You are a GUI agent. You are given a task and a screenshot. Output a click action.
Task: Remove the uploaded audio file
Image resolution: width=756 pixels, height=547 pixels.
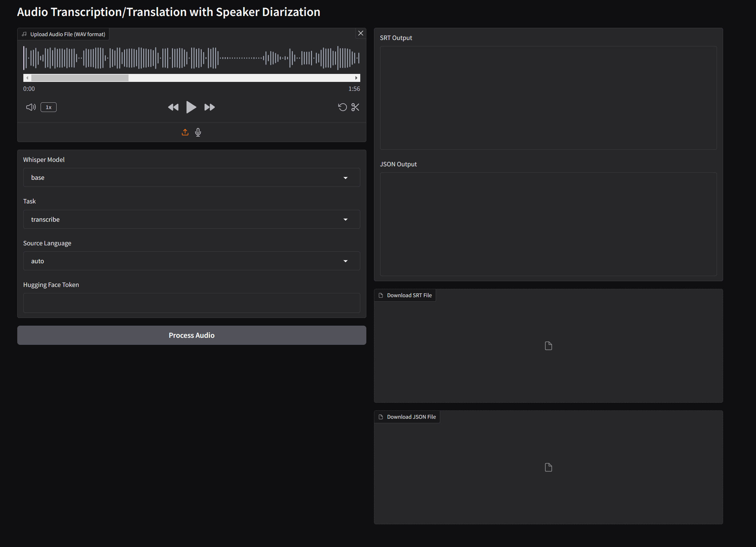click(x=361, y=33)
